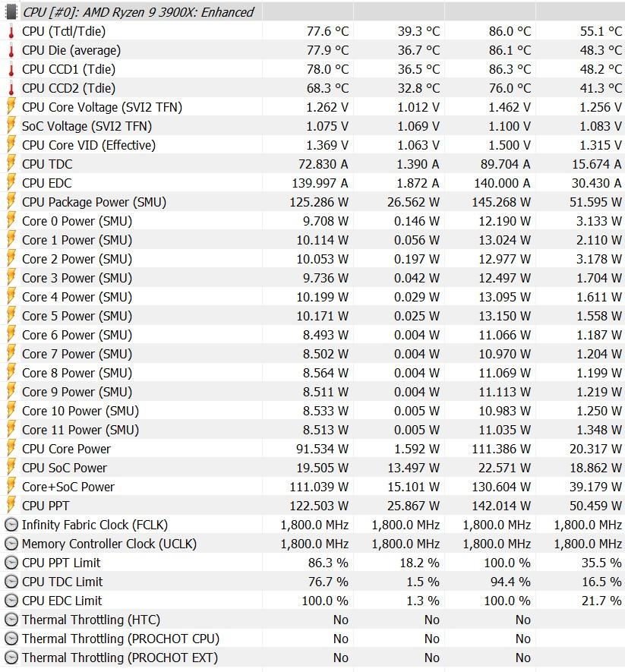Click lightning icon beside CPU Core VID (Effective)

[x=11, y=145]
